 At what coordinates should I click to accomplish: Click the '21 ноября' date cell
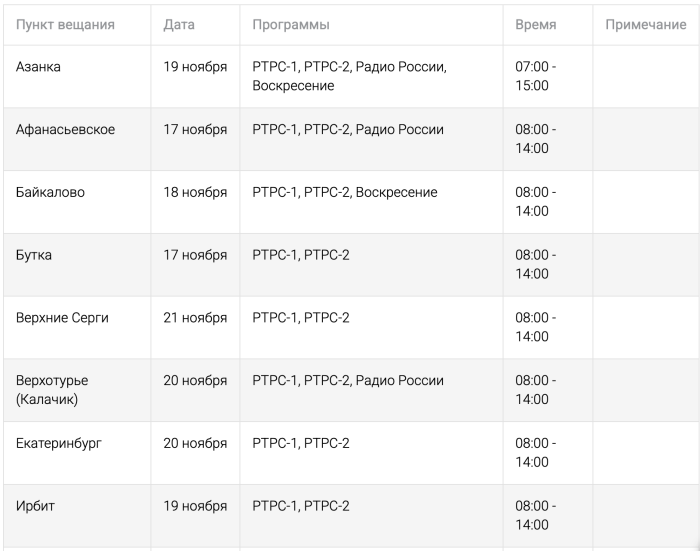[x=195, y=318]
